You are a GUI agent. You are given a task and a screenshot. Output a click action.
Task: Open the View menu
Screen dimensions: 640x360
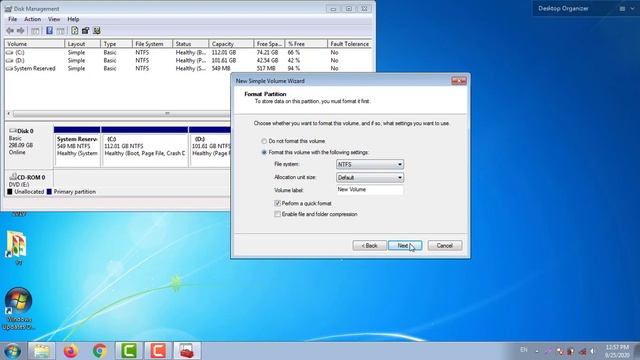[x=54, y=19]
